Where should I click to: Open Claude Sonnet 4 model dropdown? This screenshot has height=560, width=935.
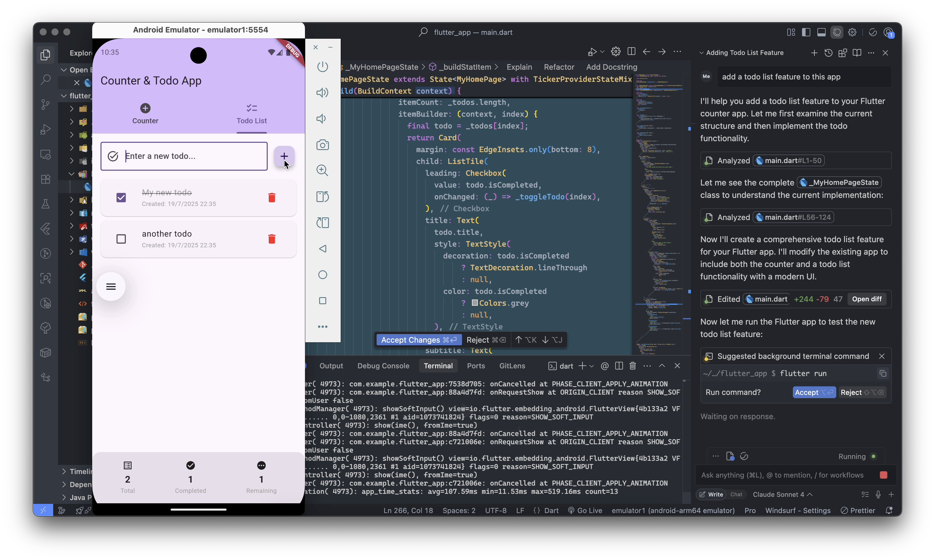pos(782,494)
